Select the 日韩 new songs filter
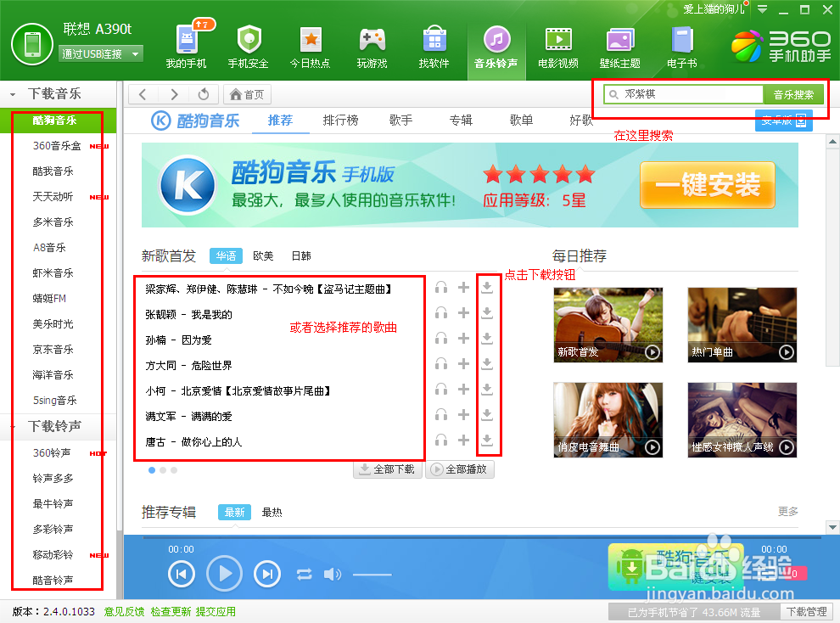Viewport: 840px width, 623px height. [x=301, y=256]
